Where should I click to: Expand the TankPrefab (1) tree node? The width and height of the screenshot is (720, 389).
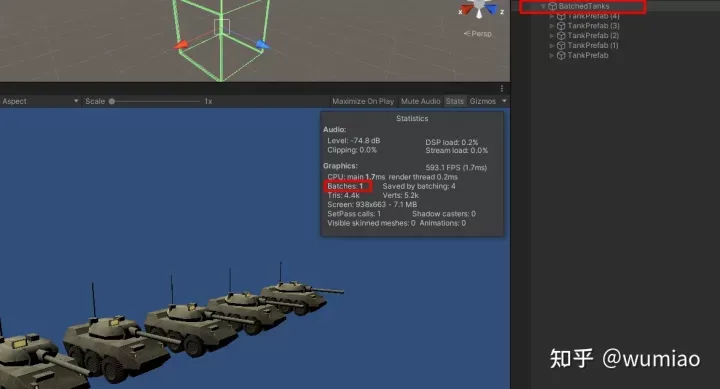(551, 45)
